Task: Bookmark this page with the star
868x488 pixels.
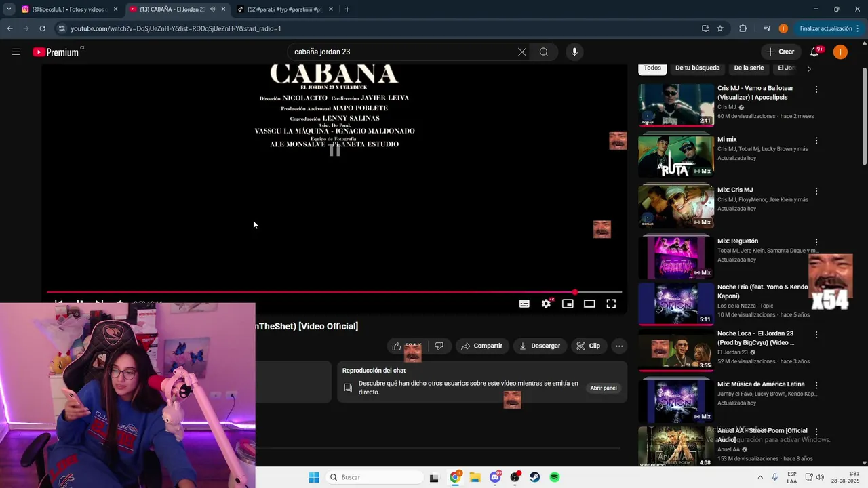Action: (720, 28)
